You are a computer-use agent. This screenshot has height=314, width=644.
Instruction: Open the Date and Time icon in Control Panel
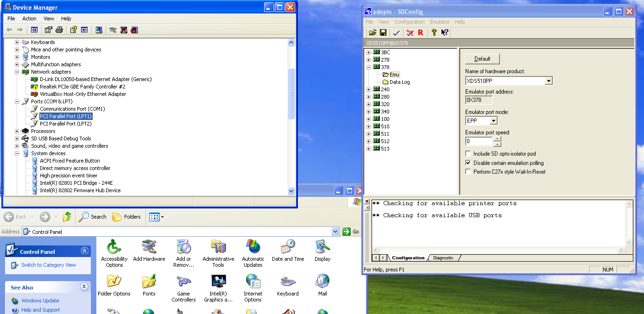[288, 250]
